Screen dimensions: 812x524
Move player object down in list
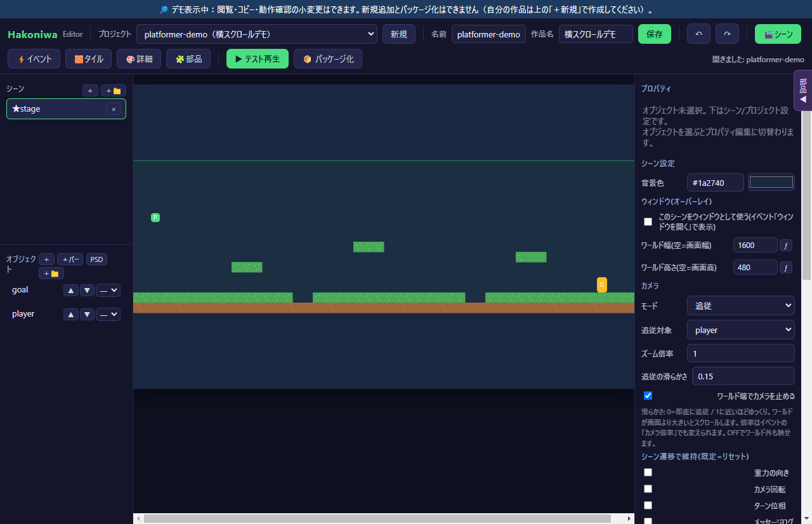tap(88, 314)
